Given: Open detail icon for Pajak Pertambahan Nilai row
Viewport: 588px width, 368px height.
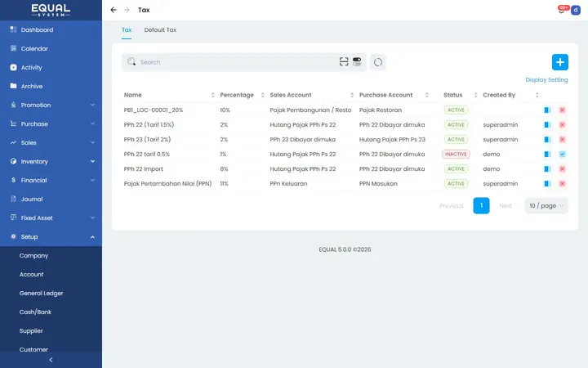Looking at the screenshot, I should pyautogui.click(x=547, y=184).
